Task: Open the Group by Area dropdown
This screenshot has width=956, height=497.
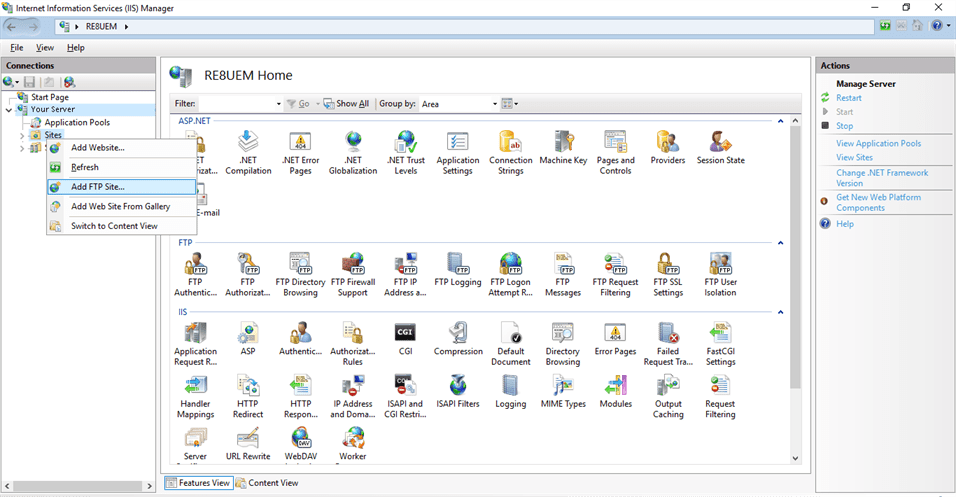Action: point(494,104)
